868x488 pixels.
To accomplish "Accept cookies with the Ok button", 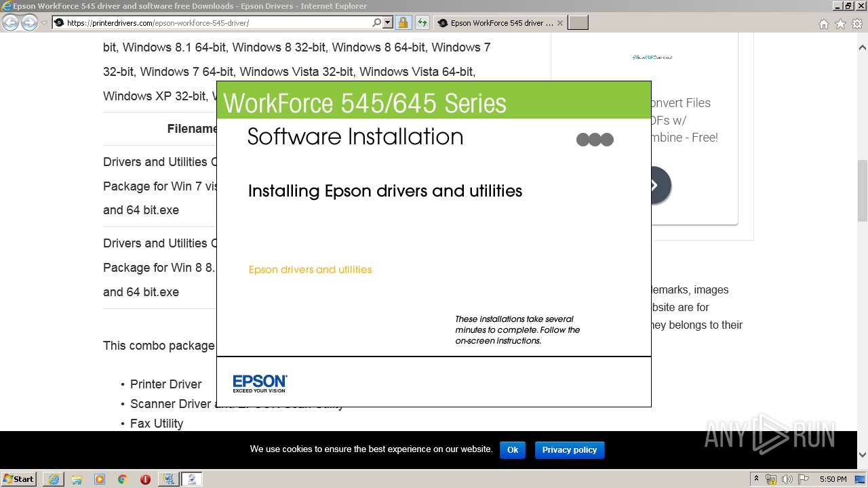I will pos(513,449).
